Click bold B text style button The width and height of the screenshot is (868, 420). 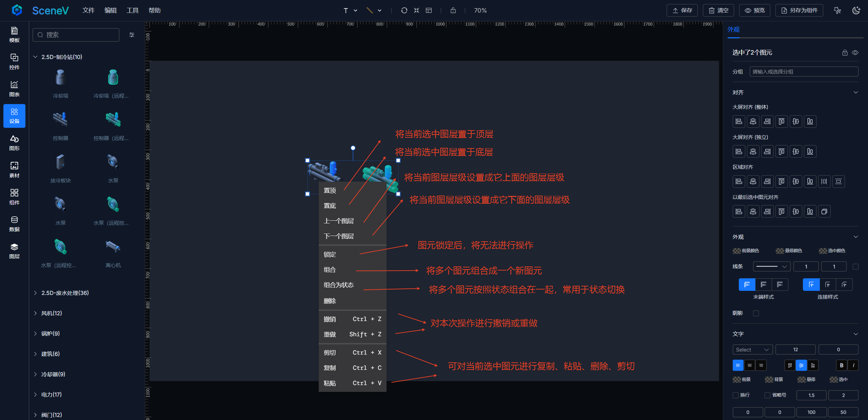[841, 365]
